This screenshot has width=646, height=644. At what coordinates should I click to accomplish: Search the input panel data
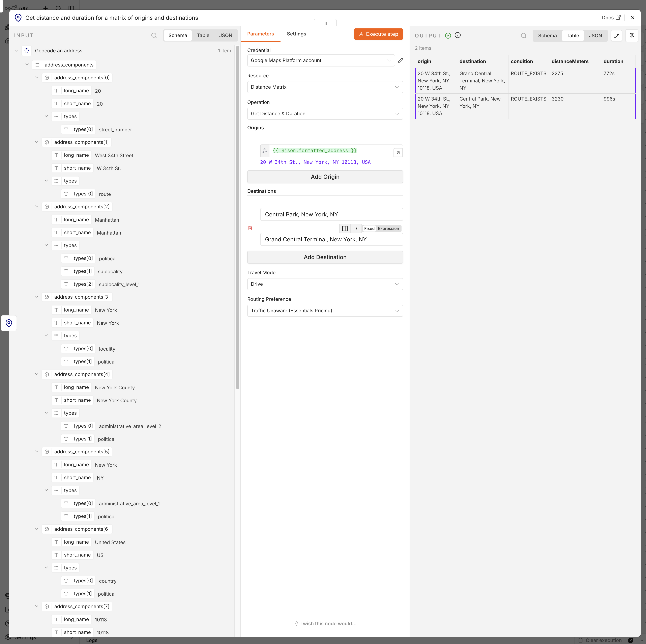[154, 35]
